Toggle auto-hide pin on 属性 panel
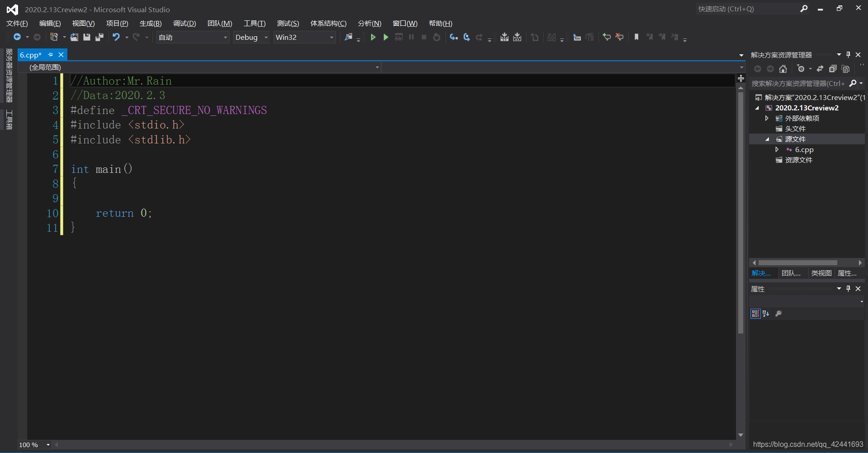The height and width of the screenshot is (453, 868). point(848,289)
